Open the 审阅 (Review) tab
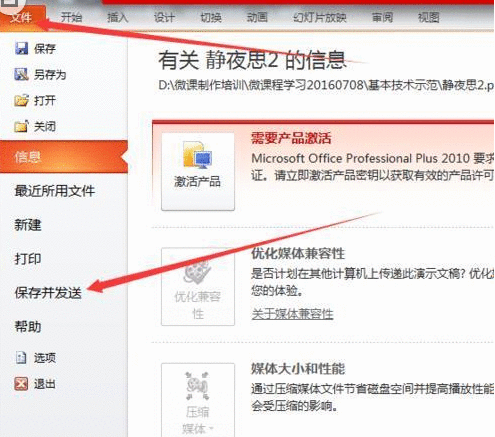This screenshot has height=437, width=495. 382,17
